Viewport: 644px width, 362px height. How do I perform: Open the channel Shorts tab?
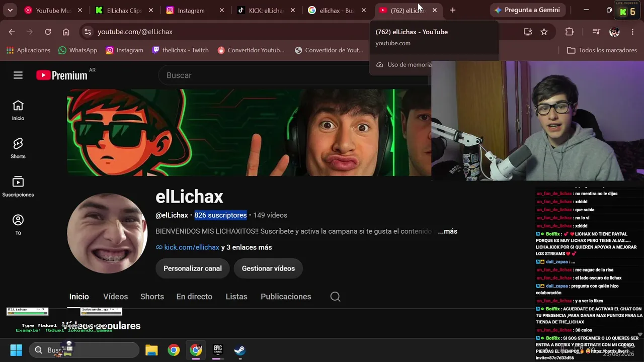pyautogui.click(x=152, y=297)
